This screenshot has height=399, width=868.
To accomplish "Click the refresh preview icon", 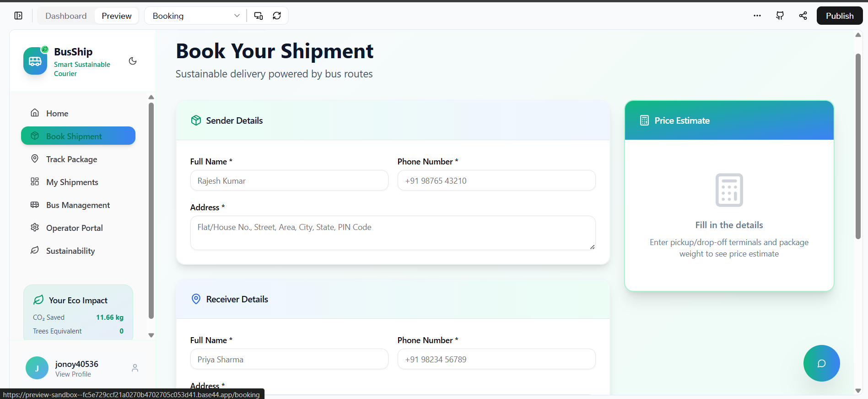I will [x=277, y=16].
